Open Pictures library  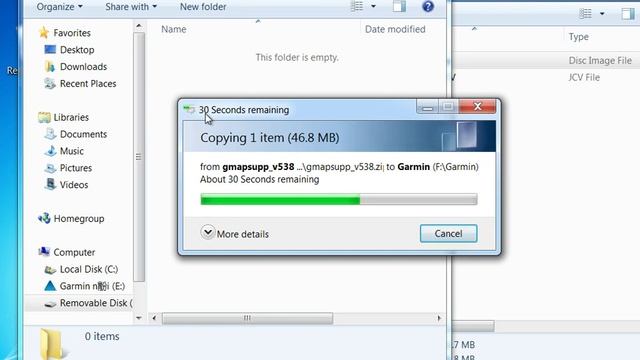pyautogui.click(x=76, y=168)
